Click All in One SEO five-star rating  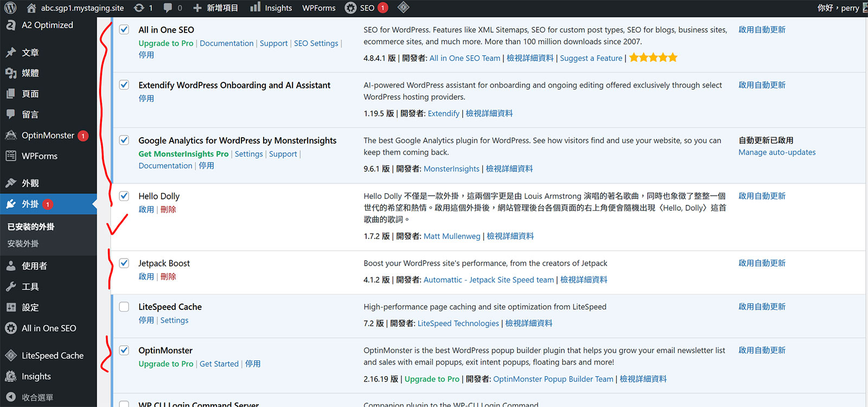pyautogui.click(x=653, y=57)
